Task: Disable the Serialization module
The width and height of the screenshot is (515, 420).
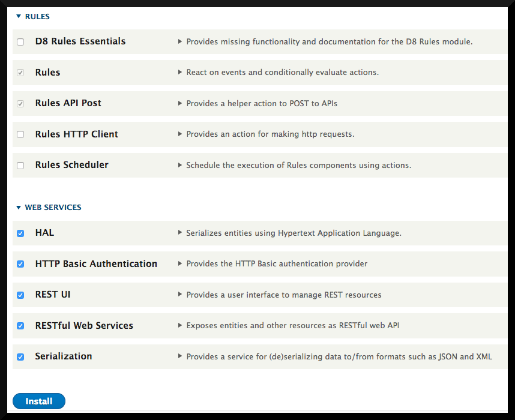Action: click(x=20, y=356)
